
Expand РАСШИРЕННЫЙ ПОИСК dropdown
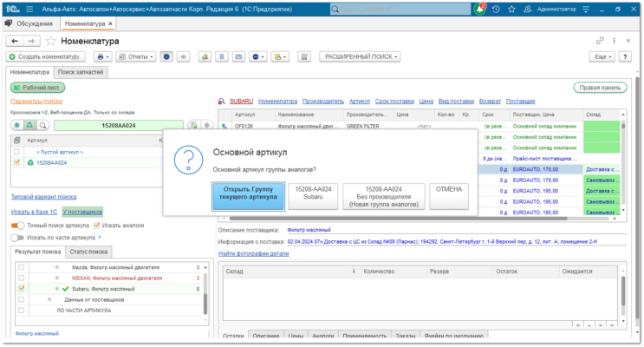(360, 56)
